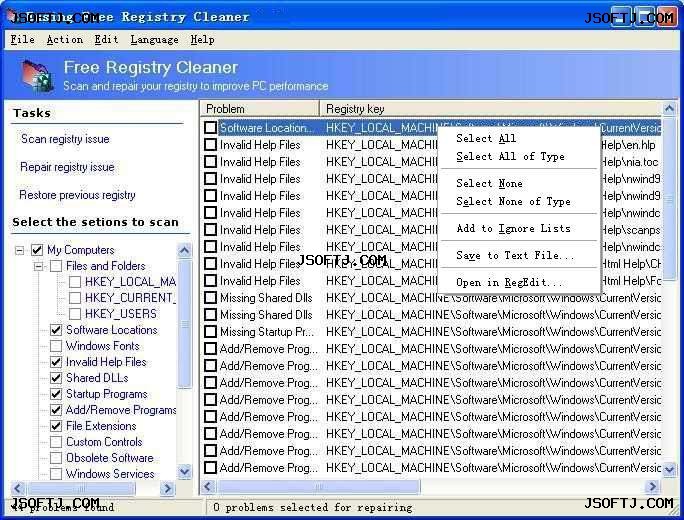The image size is (684, 520).
Task: Toggle the HKEY_LOCAL_MA tree checkbox
Action: coord(75,282)
